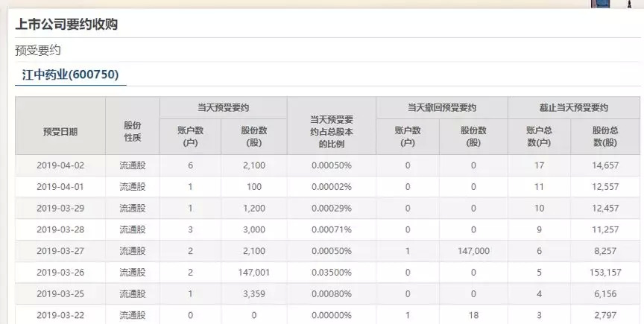Click the 上市公司要约收购 heading
The height and width of the screenshot is (324, 644).
click(x=66, y=25)
